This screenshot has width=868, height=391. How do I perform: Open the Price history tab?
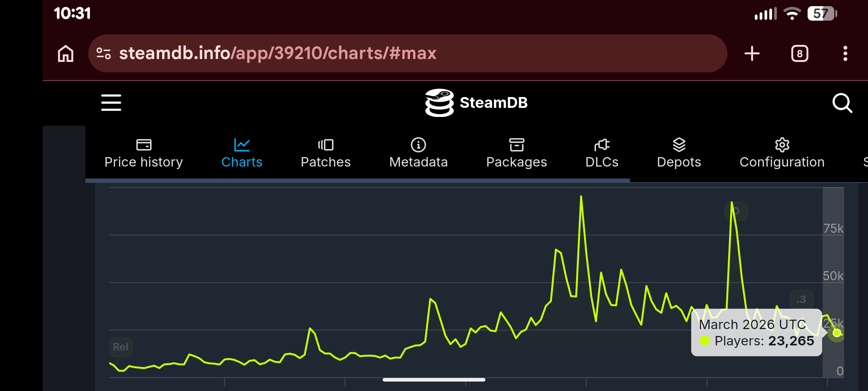(144, 154)
